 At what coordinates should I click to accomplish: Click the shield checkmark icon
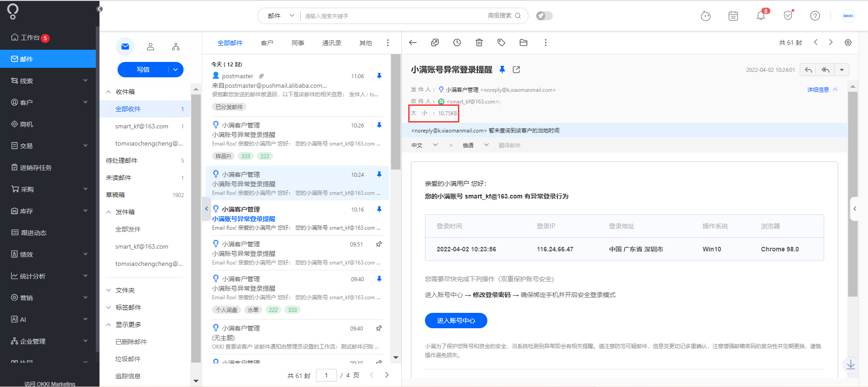point(788,15)
